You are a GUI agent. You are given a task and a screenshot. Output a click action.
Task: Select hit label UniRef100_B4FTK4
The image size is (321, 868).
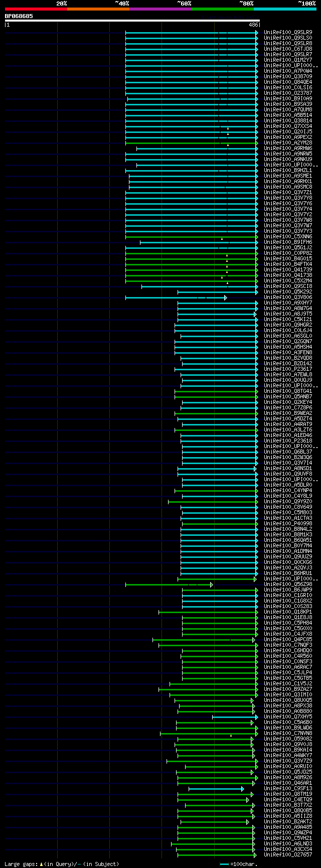click(x=288, y=264)
